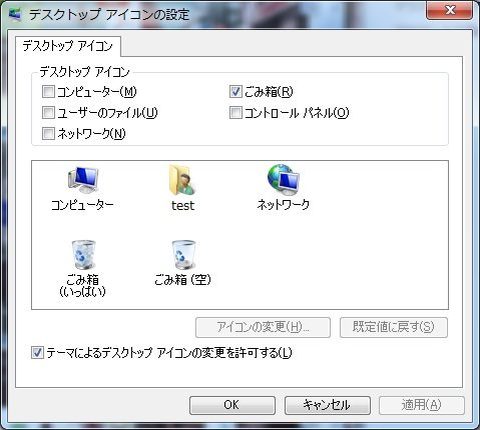Click the title bar window icon

15,14
